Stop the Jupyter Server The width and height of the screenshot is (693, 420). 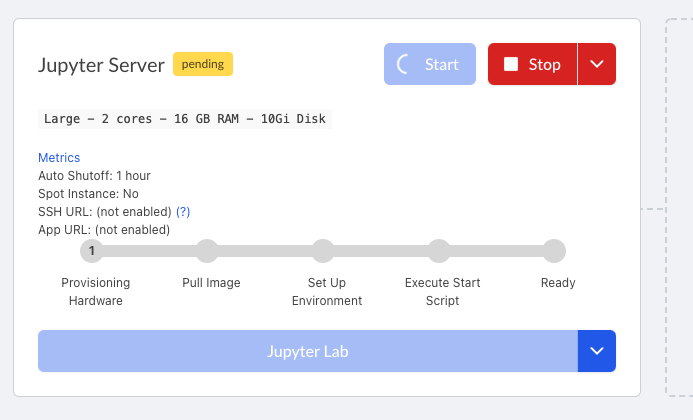click(x=533, y=64)
